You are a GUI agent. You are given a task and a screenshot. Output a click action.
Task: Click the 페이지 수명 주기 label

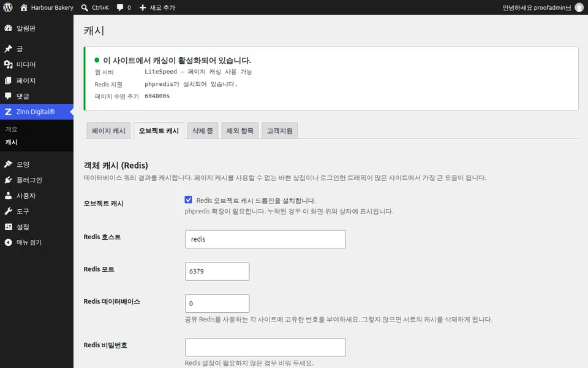[x=116, y=96]
